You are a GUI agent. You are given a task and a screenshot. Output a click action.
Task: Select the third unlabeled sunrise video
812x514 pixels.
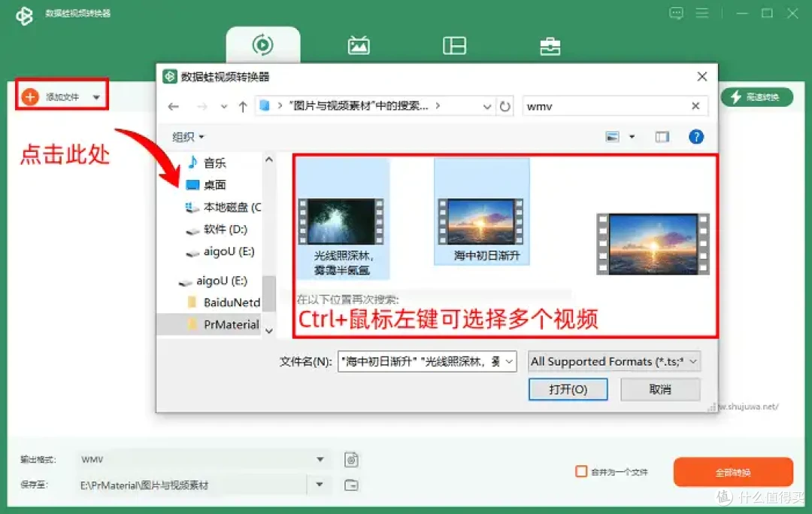coord(653,244)
